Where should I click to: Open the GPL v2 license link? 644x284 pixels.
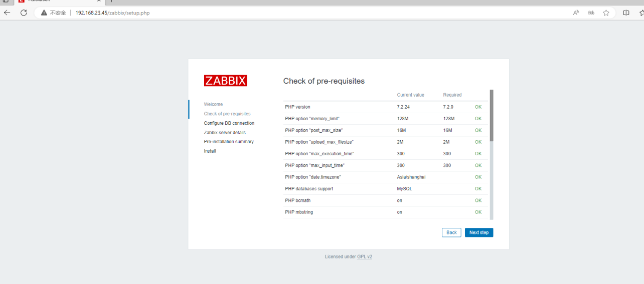[x=365, y=256]
